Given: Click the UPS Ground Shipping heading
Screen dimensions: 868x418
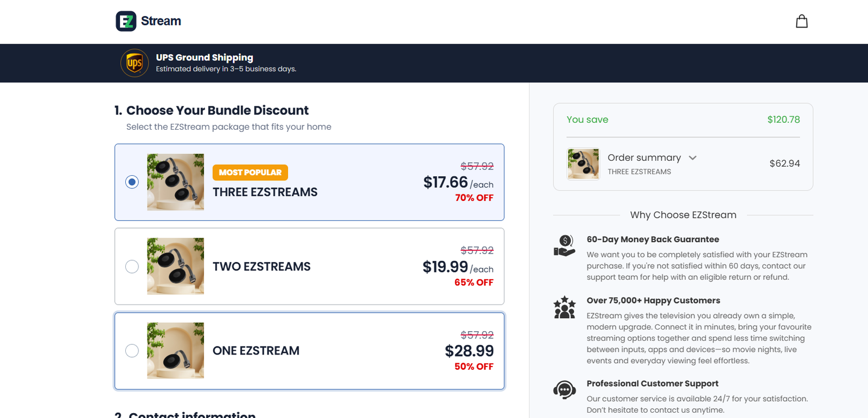Looking at the screenshot, I should (205, 58).
